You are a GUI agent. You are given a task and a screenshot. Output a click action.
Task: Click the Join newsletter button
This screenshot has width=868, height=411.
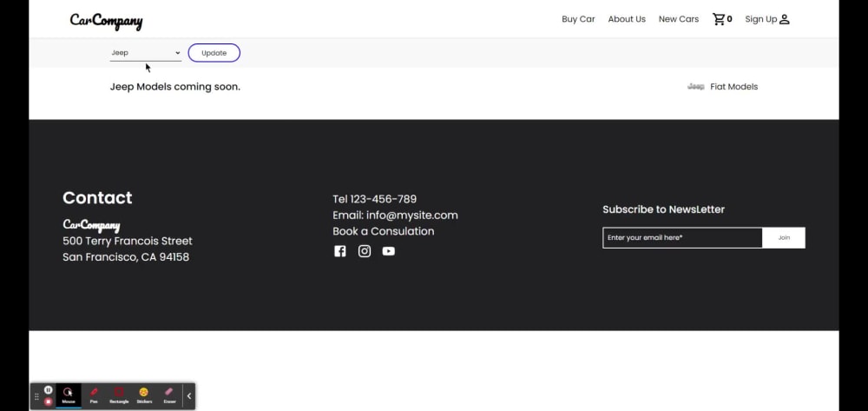(x=784, y=237)
